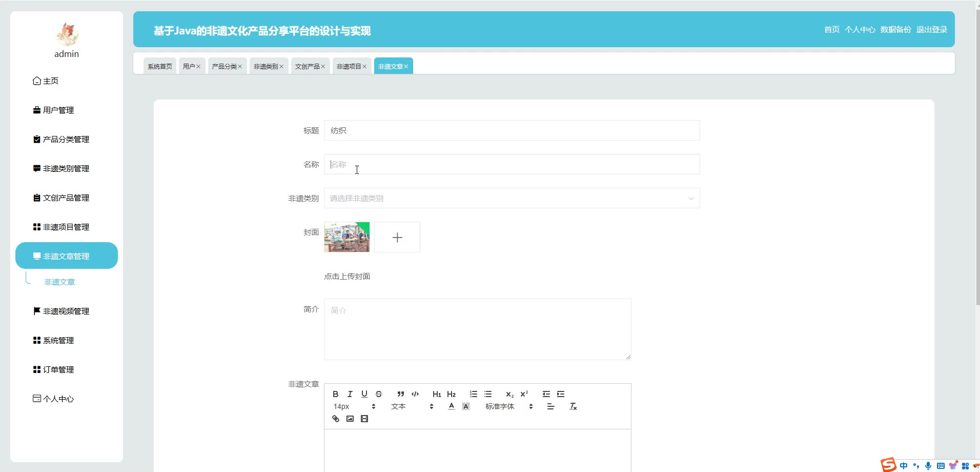Focus the 简介 textarea
This screenshot has height=472, width=980.
477,329
